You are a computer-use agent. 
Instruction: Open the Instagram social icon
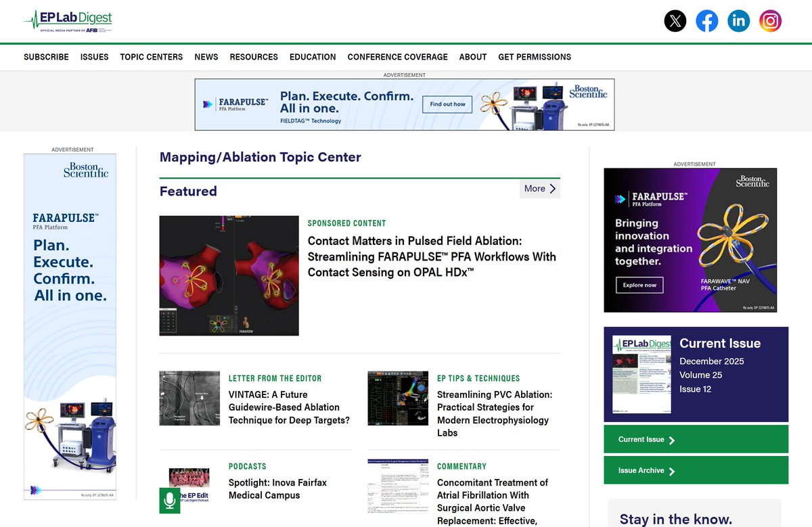tap(770, 21)
